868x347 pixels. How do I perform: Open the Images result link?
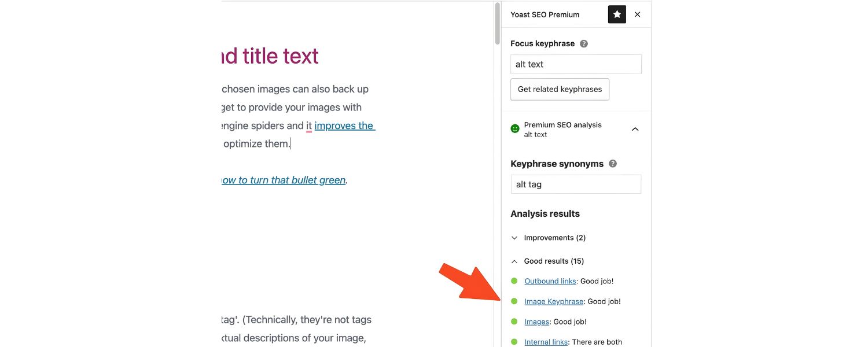point(536,321)
